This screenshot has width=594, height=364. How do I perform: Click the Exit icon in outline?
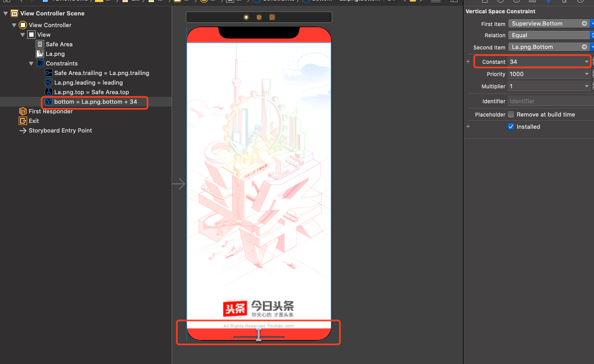[x=23, y=121]
